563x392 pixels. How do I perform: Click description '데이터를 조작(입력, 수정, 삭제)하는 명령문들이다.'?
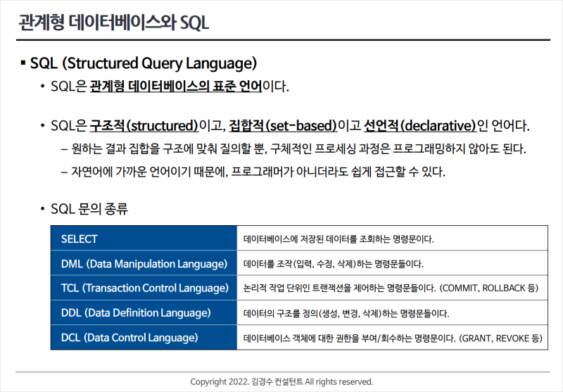click(334, 264)
